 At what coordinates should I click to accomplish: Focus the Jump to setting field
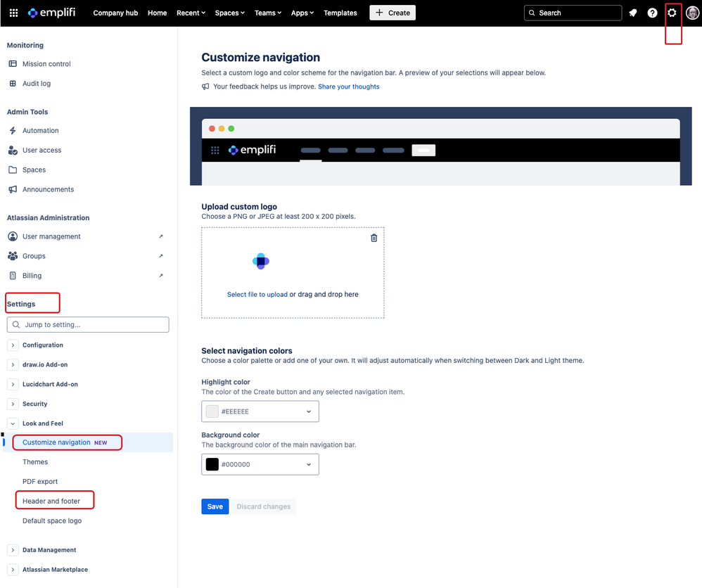click(x=88, y=325)
